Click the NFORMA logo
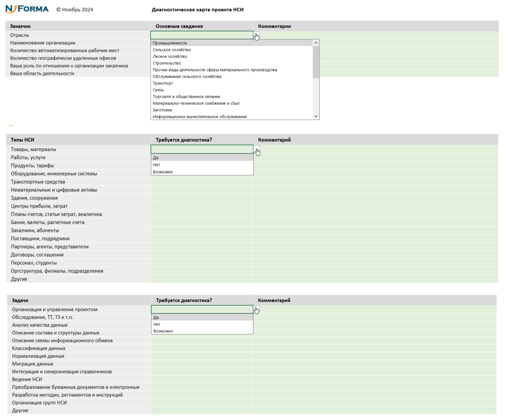Screen dimensions: 505x420 click(27, 9)
